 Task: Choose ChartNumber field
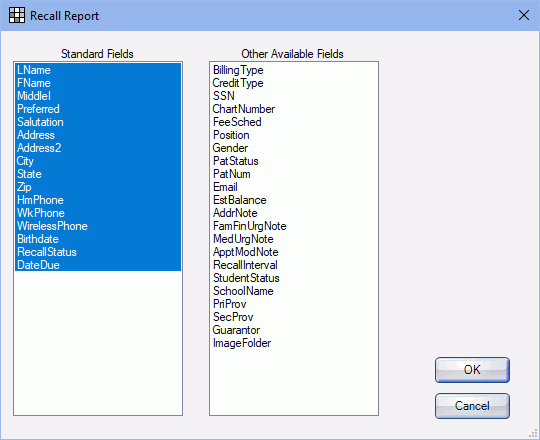[294, 109]
